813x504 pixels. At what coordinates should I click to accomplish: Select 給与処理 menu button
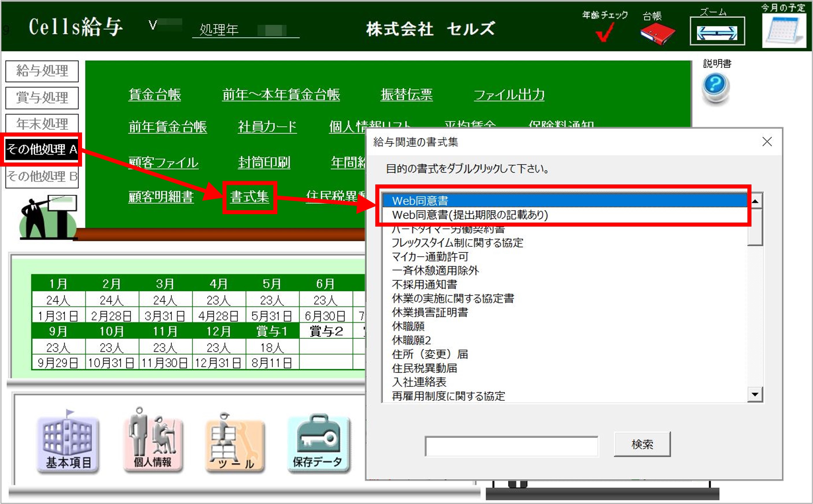42,71
